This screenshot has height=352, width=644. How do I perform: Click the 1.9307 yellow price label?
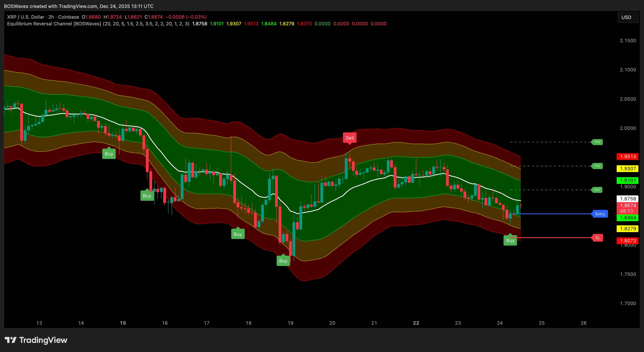point(628,168)
